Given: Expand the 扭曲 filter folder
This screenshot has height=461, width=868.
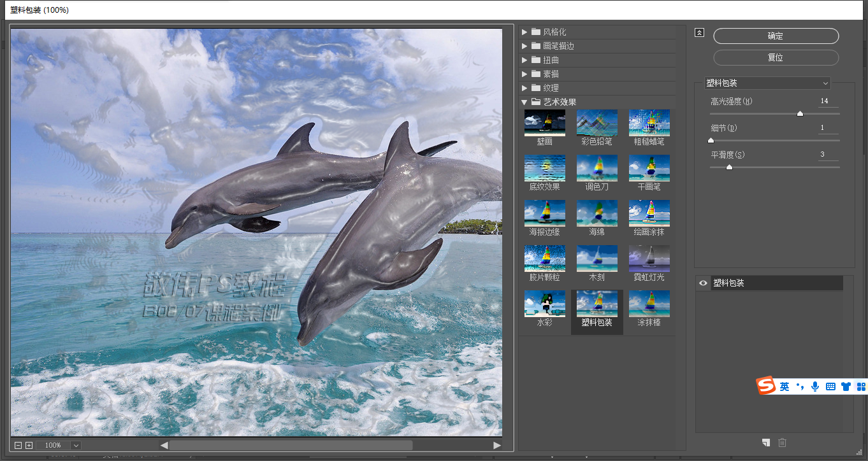Looking at the screenshot, I should click(524, 60).
